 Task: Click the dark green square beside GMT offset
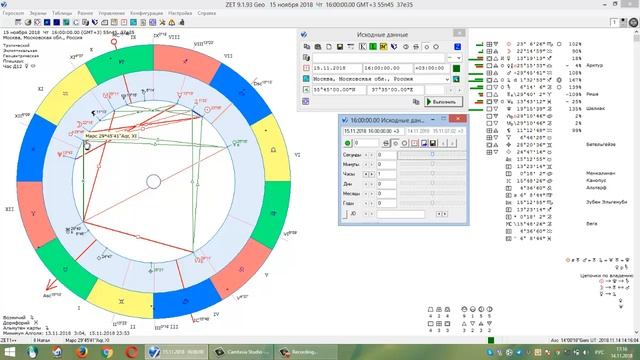point(456,68)
